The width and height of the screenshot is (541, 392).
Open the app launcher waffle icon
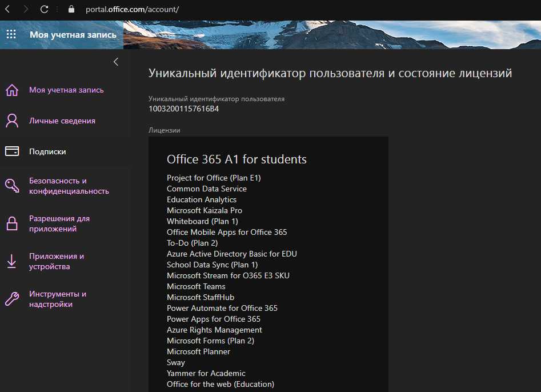point(11,34)
